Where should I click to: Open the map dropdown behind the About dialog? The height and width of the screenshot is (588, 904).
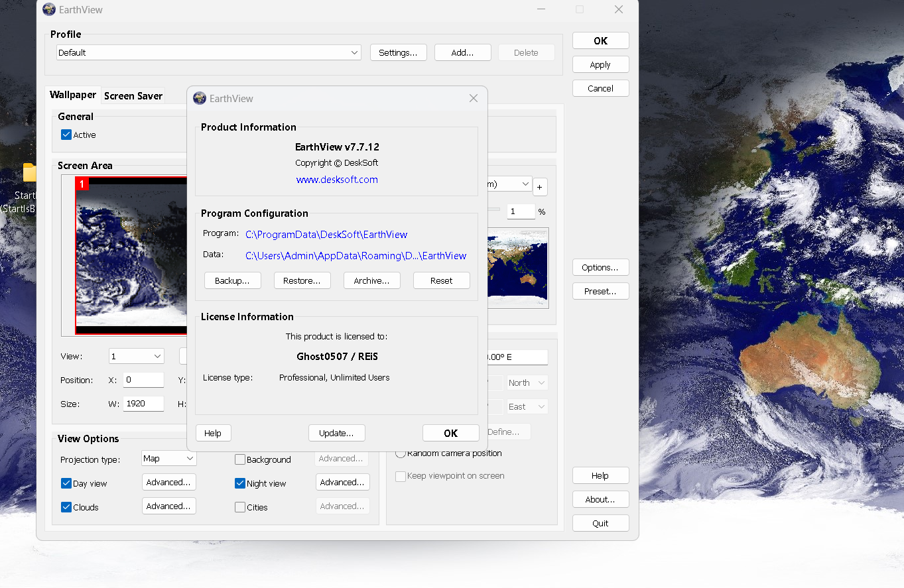(509, 184)
